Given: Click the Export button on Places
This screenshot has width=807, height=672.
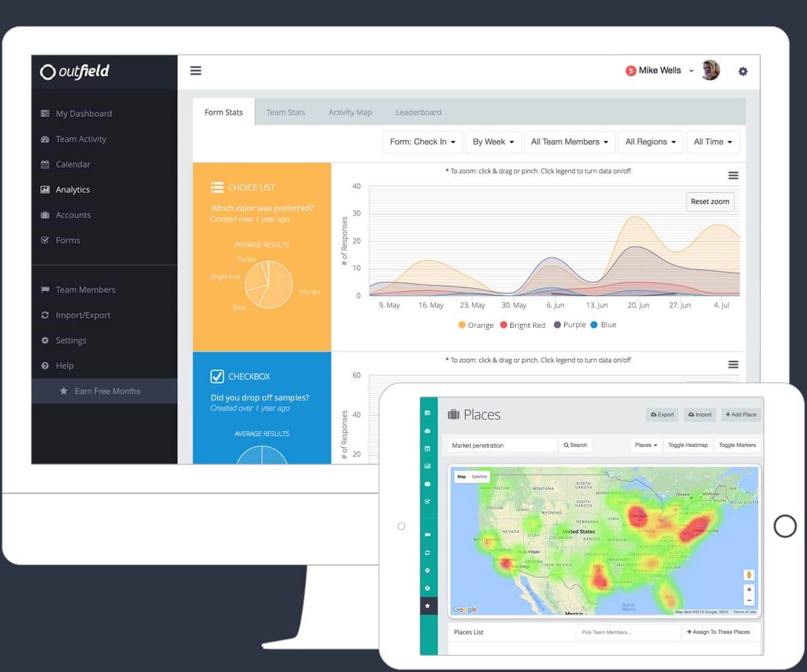Looking at the screenshot, I should (x=662, y=415).
